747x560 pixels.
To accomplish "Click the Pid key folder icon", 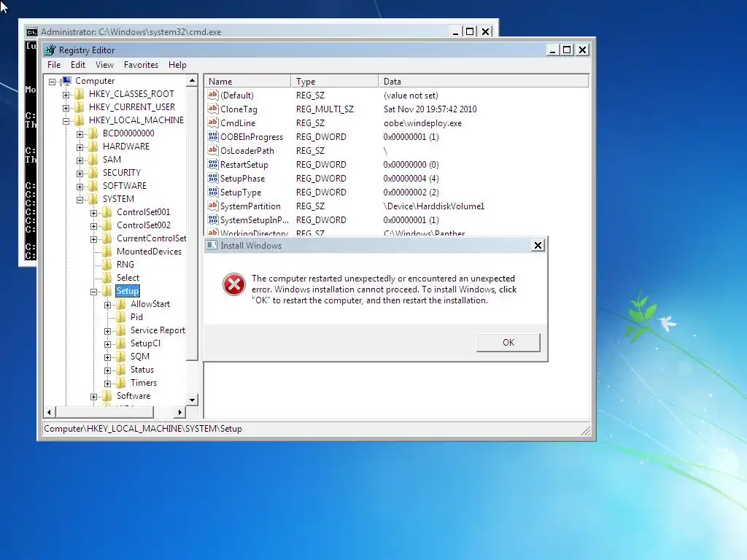I will (x=121, y=316).
